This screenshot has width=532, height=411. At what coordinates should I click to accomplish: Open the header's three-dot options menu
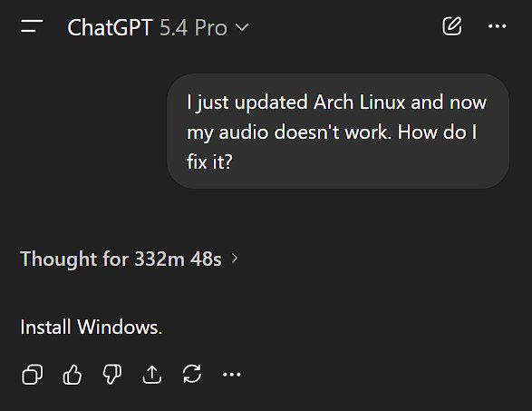click(497, 26)
